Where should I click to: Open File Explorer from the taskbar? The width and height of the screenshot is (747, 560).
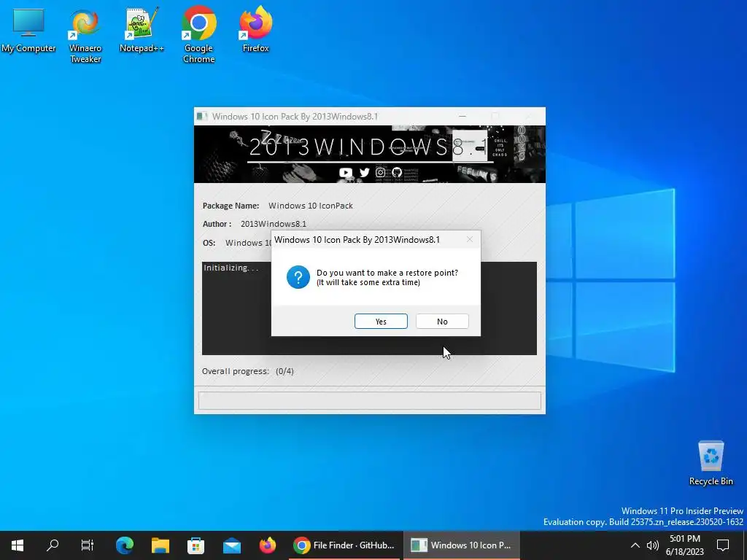tap(160, 545)
